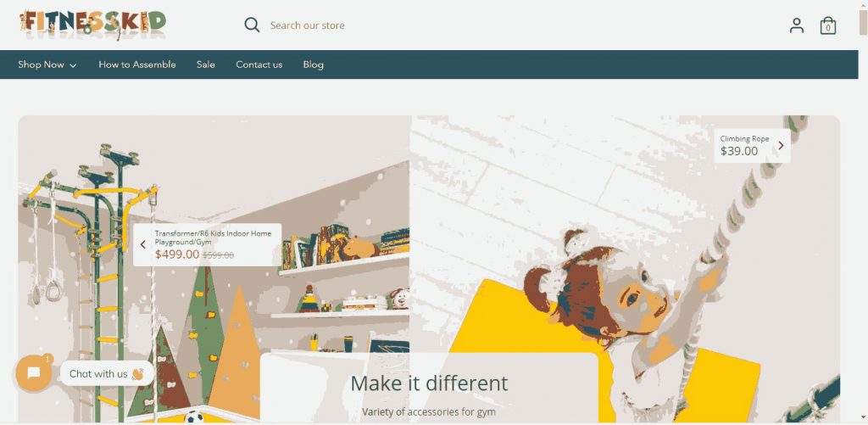868x425 pixels.
Task: Expand the Shop Now dropdown arrow
Action: pyautogui.click(x=73, y=65)
